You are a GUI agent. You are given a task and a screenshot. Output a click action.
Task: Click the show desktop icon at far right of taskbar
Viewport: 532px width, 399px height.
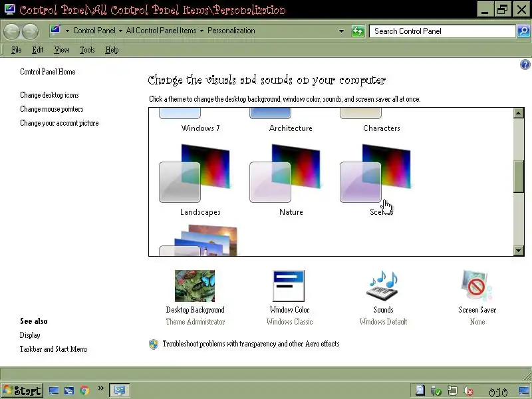(x=525, y=391)
